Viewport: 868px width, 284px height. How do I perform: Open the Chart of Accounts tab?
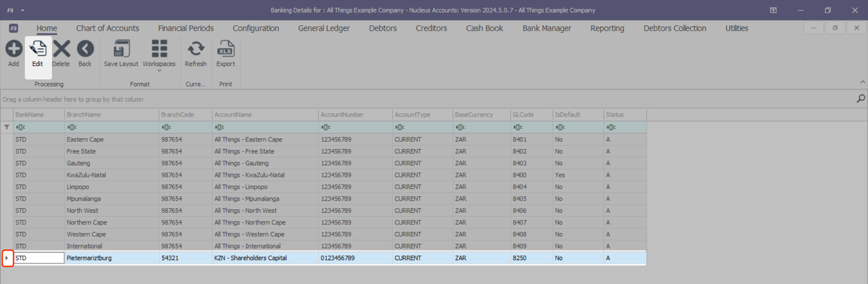pyautogui.click(x=108, y=28)
